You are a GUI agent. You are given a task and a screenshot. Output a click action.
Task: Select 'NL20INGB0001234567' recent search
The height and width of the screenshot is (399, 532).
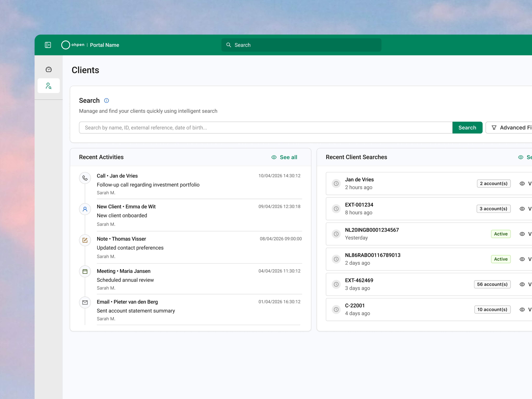(372, 230)
